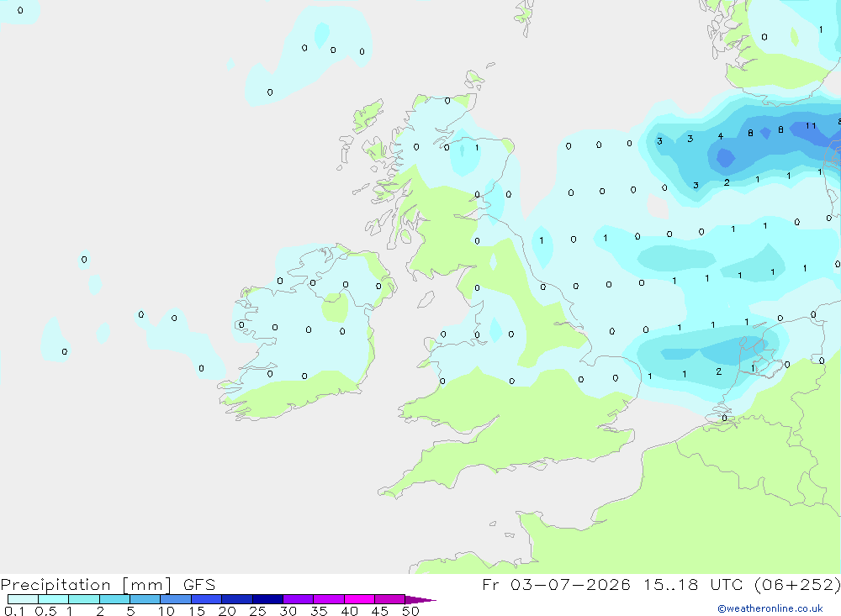Viewport: 841px width, 616px height.
Task: Click the '0.5' legend scale label
Action: click(x=45, y=611)
